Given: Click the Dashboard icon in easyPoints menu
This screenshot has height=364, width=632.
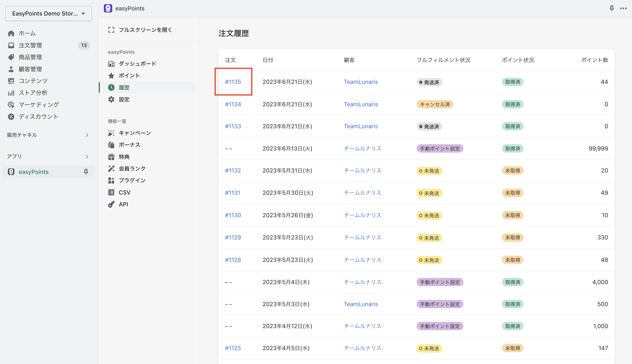Looking at the screenshot, I should 111,64.
